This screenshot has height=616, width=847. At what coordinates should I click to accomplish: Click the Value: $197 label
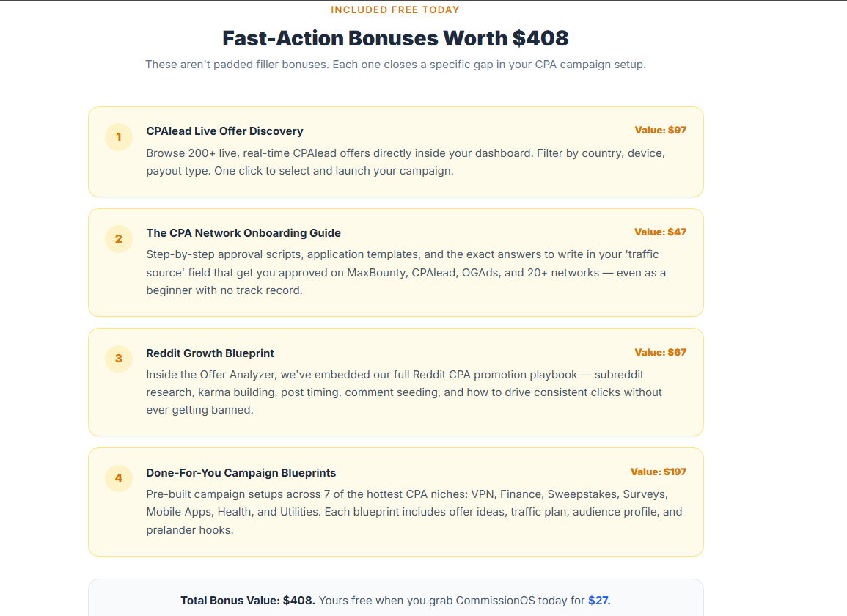(659, 472)
